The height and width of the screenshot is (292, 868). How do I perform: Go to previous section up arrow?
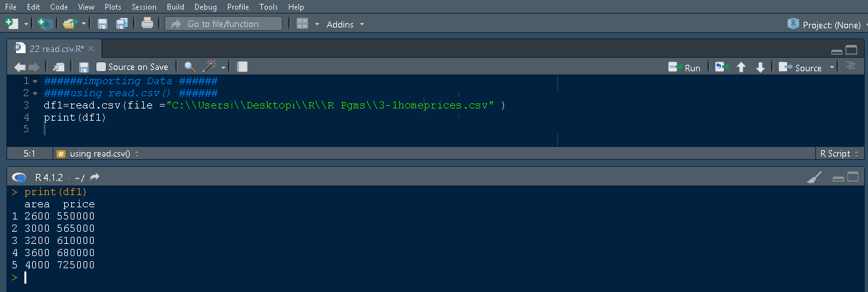pos(742,67)
